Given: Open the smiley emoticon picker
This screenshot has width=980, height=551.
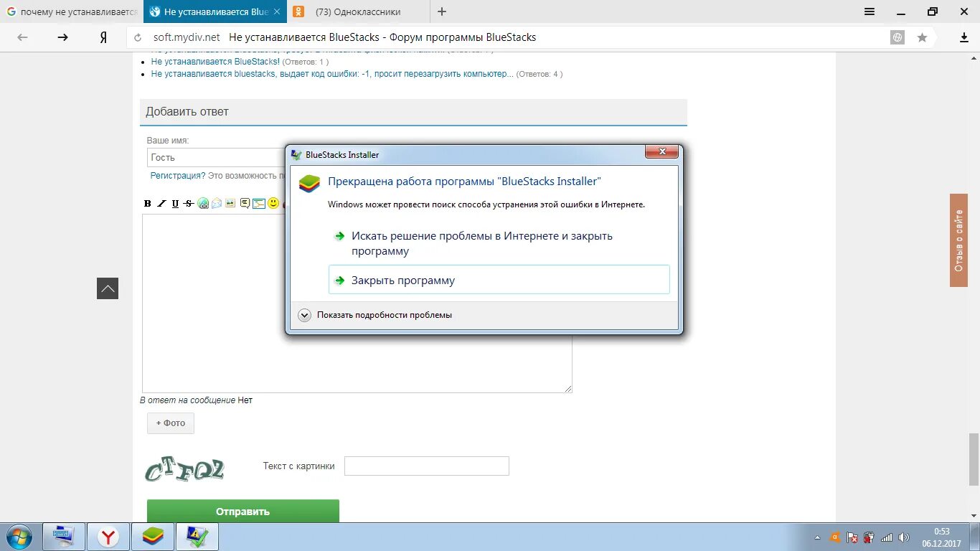Looking at the screenshot, I should click(x=273, y=204).
